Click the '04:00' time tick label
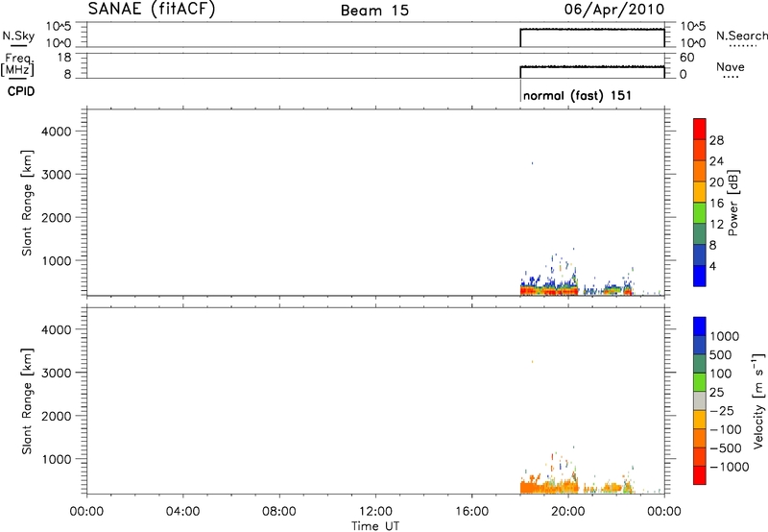The height and width of the screenshot is (532, 768). click(182, 512)
